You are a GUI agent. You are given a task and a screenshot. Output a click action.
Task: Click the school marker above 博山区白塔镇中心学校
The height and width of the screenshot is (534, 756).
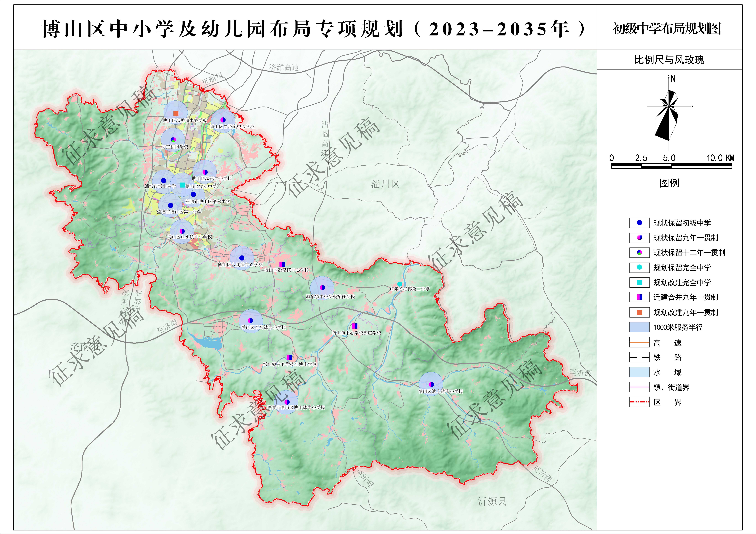pyautogui.click(x=223, y=120)
